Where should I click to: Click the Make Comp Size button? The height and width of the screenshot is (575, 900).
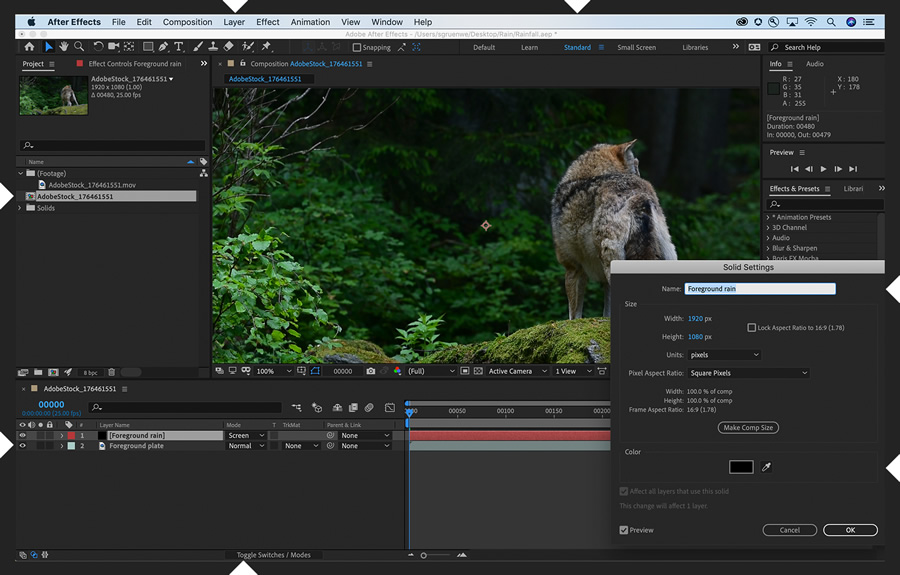tap(748, 428)
